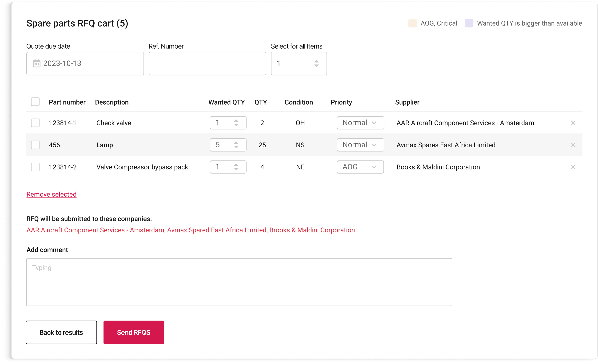This screenshot has height=364, width=598.
Task: Remove the Lamp row with X icon
Action: [x=573, y=145]
